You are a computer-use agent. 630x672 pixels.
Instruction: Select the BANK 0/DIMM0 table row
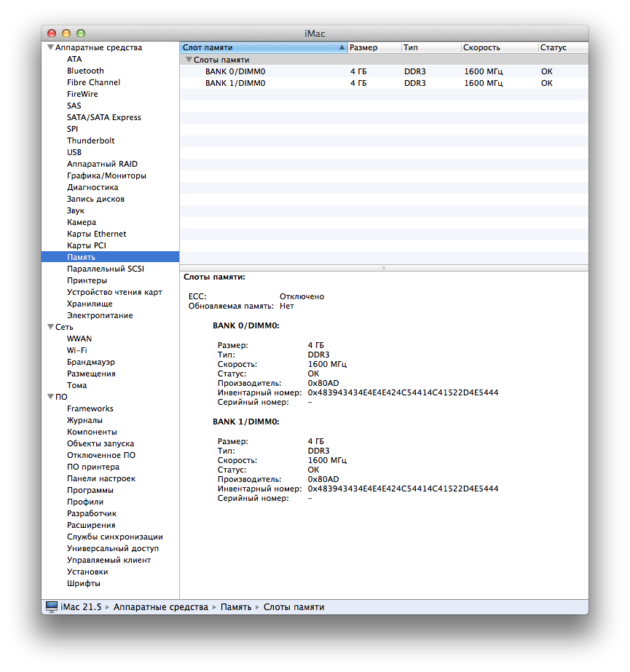[x=384, y=71]
